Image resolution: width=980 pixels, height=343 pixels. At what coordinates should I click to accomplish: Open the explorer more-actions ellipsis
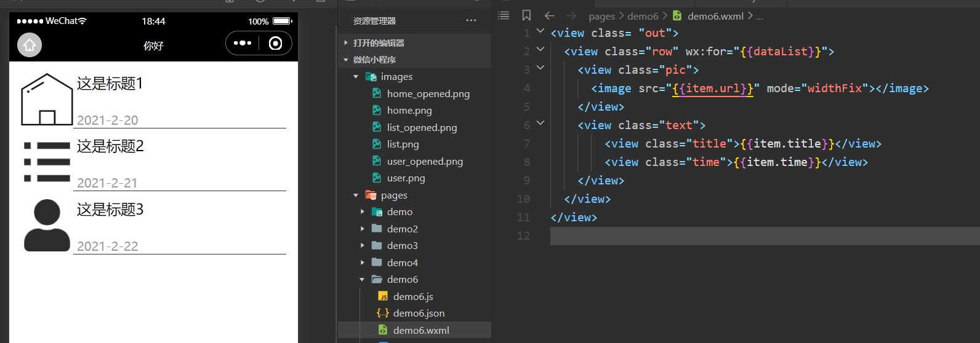[x=471, y=20]
